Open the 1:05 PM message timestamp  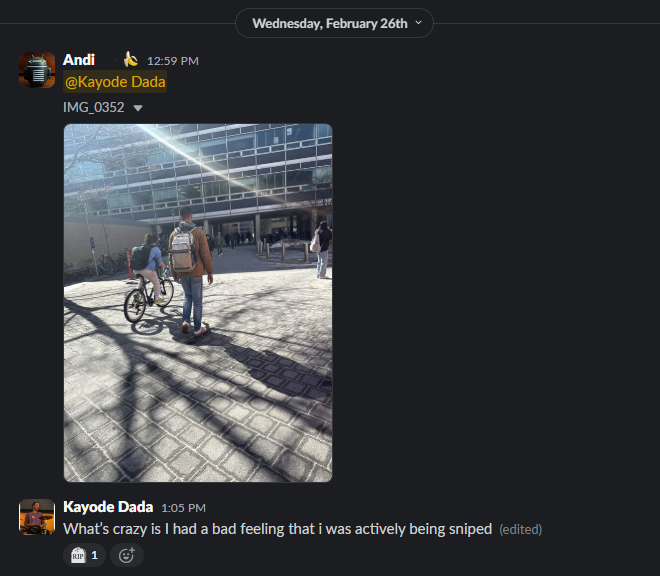point(184,508)
